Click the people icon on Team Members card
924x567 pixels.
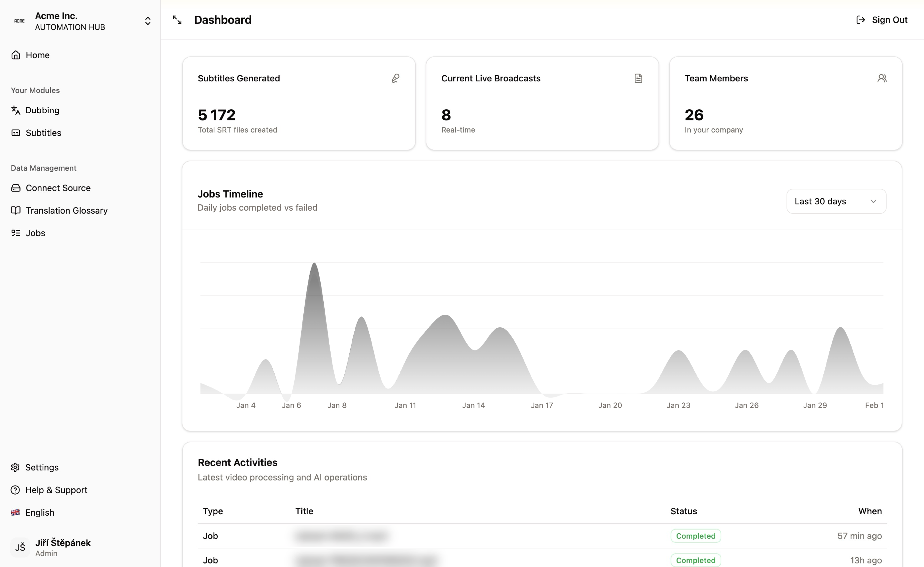(x=882, y=78)
